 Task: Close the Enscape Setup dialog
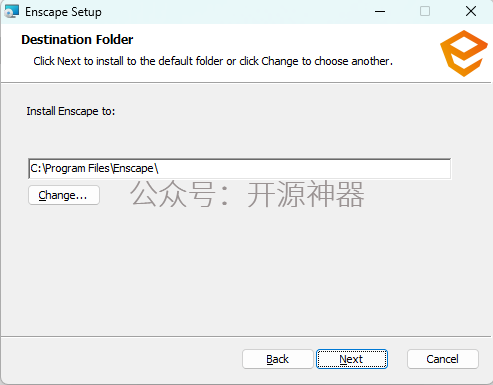coord(471,12)
